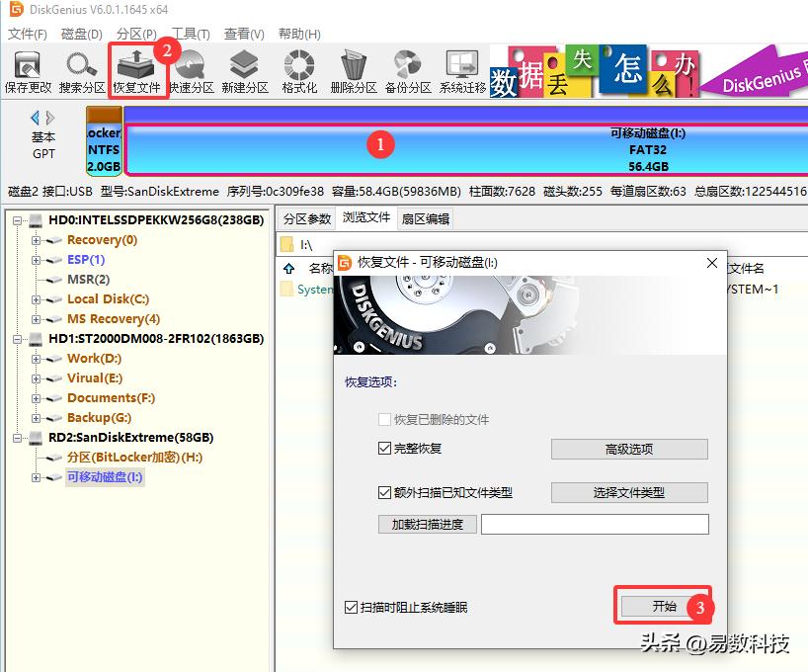Toggle the 额外扫描已知文件类型 checkbox
808x672 pixels.
385,492
